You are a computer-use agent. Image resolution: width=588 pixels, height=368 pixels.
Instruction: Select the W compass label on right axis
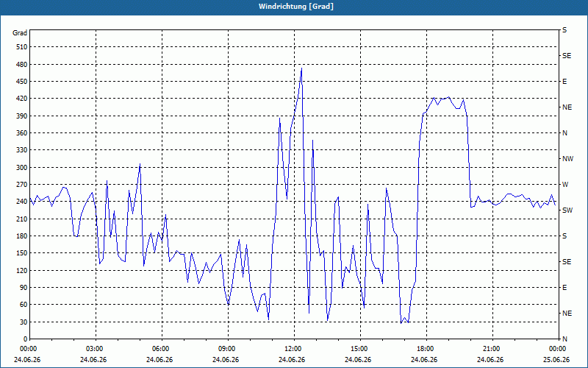(x=565, y=185)
